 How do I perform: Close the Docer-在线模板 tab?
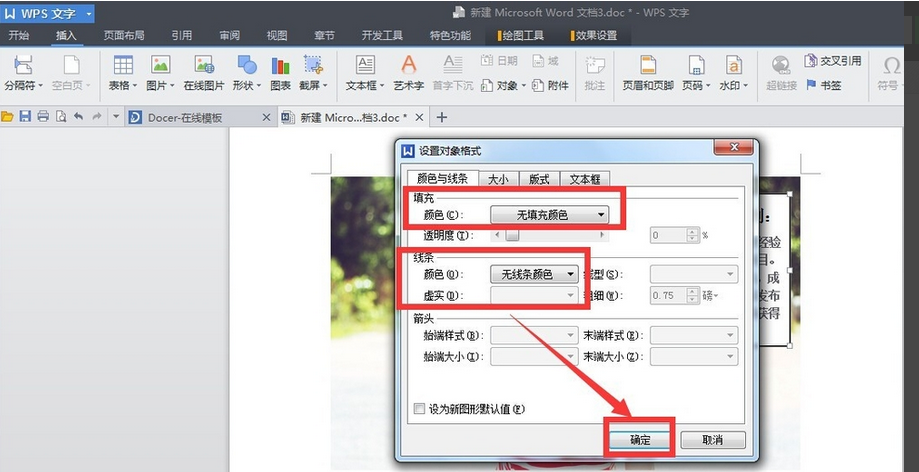(x=266, y=117)
